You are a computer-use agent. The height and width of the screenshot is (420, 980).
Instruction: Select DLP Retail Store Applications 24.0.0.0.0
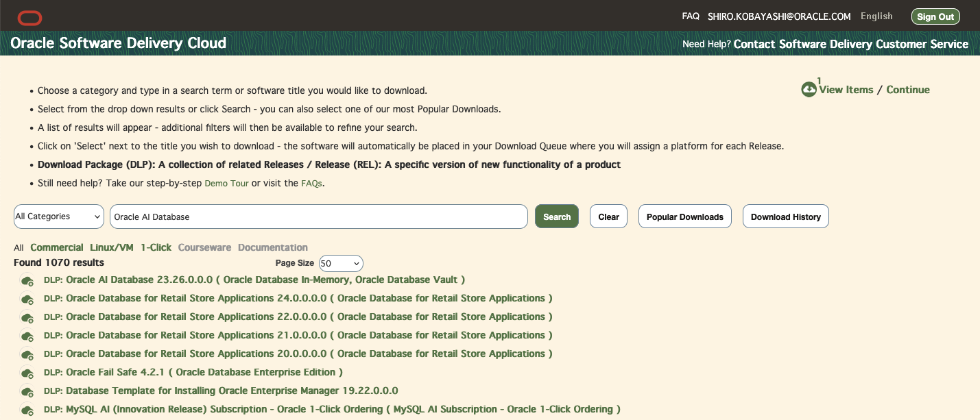298,298
